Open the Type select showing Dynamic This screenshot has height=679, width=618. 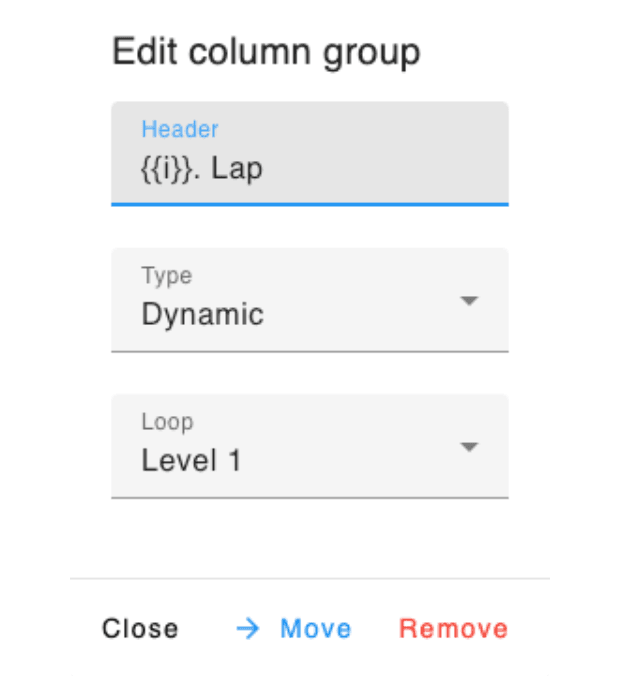point(310,300)
